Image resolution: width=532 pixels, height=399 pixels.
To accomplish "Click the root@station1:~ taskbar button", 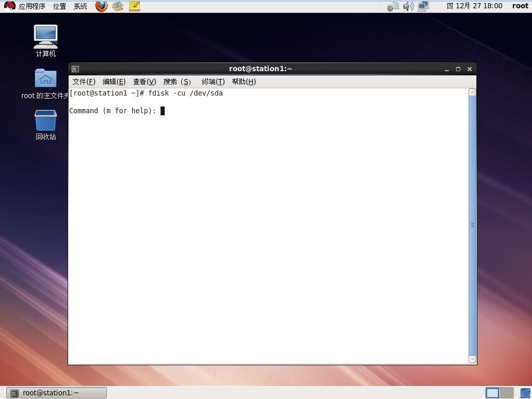I will [x=57, y=393].
